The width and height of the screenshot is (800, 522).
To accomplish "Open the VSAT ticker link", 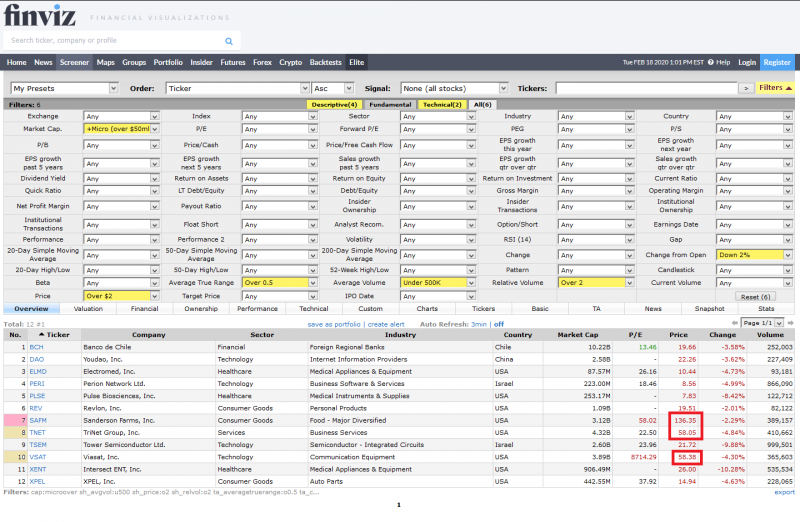I will point(37,457).
